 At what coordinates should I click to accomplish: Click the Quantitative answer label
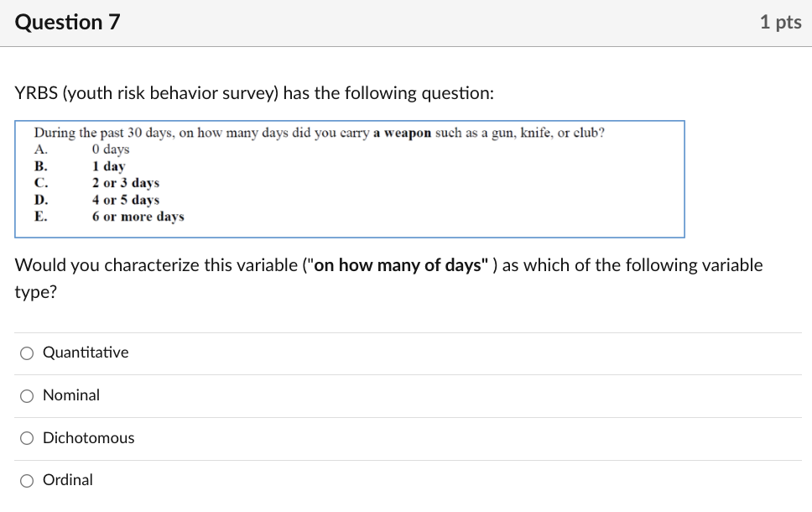(x=86, y=353)
